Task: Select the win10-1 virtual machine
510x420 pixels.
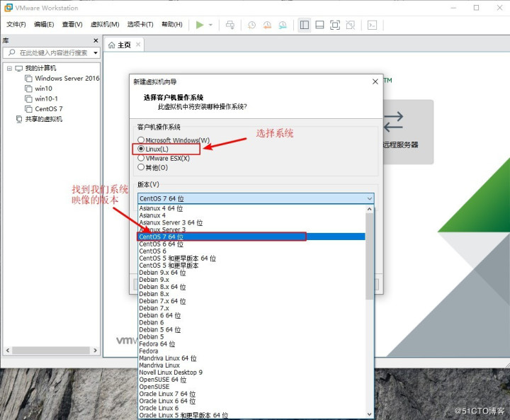Action: [x=42, y=98]
